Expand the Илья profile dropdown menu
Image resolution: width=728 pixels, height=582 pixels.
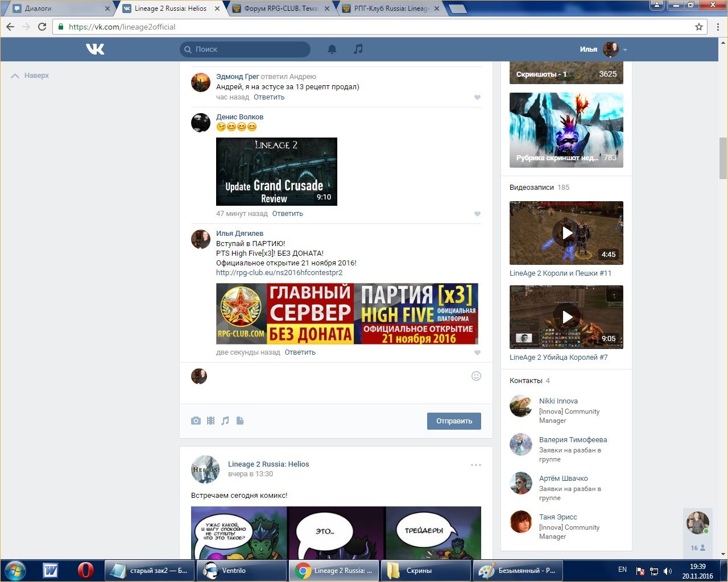(x=603, y=49)
